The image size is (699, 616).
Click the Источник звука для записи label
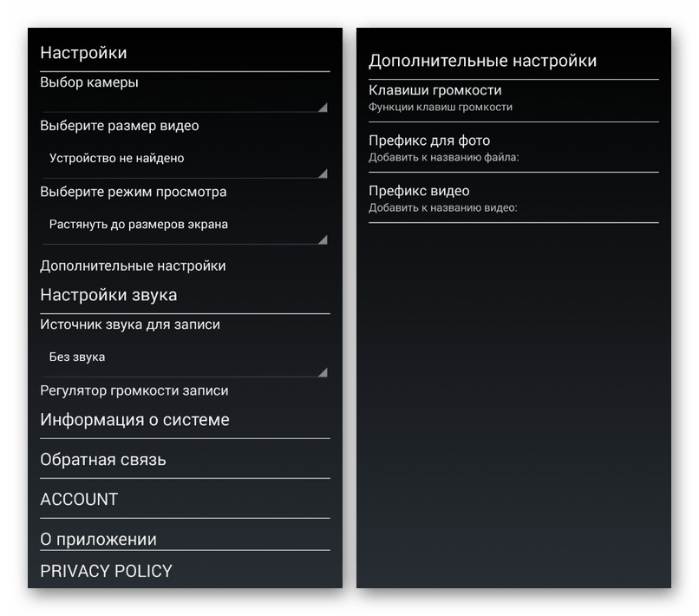pyautogui.click(x=130, y=324)
